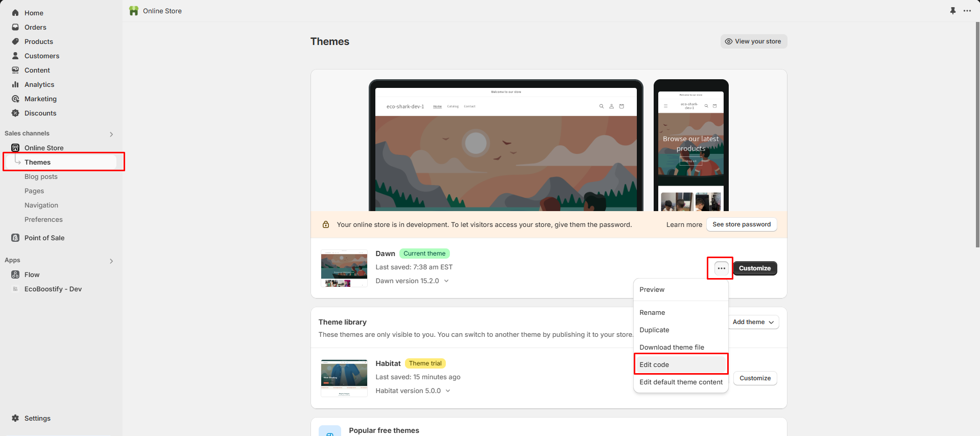The width and height of the screenshot is (980, 436).
Task: Click the 'Last saved: 7:38 am EST' text
Action: (414, 267)
